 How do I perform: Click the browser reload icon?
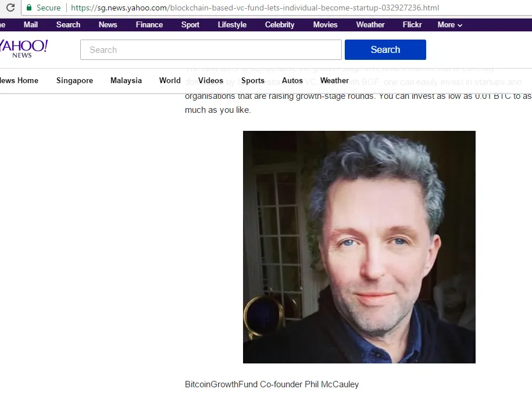click(x=10, y=8)
